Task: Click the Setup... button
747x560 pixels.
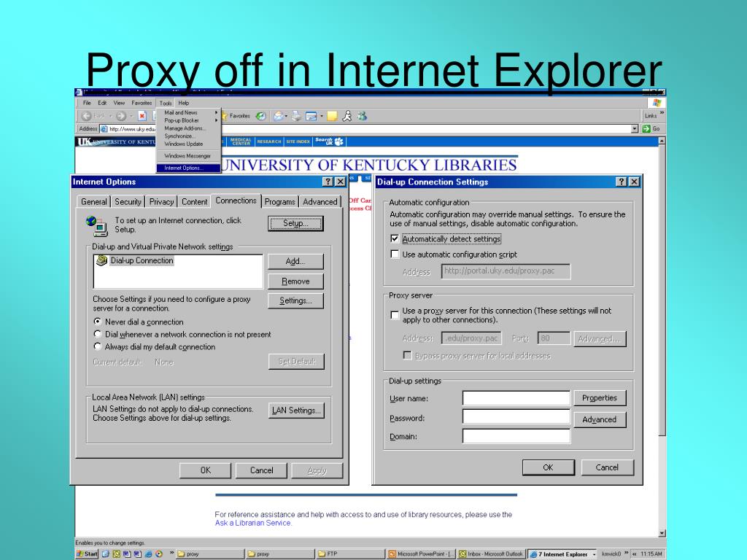Action: click(x=295, y=223)
